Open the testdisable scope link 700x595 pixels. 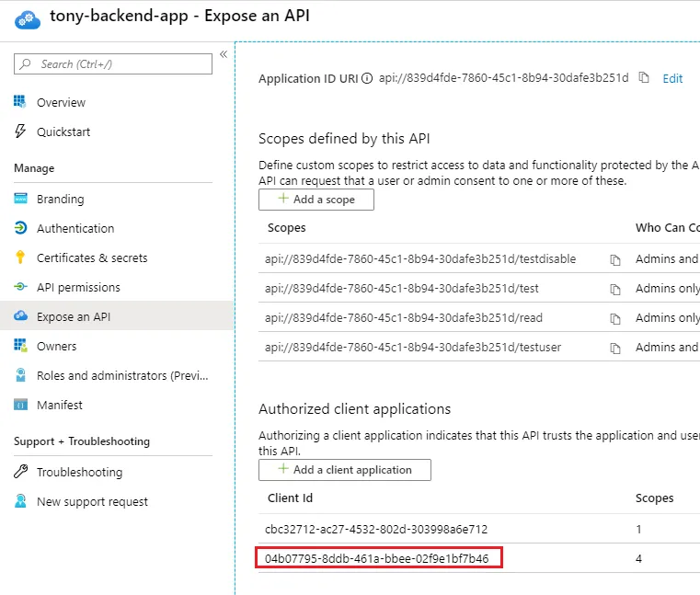(420, 259)
